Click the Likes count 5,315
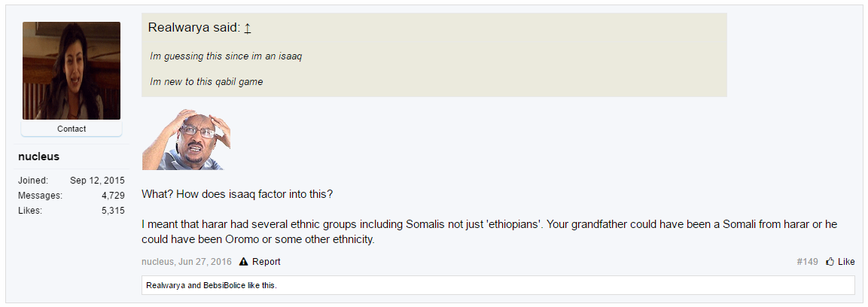The height and width of the screenshot is (307, 868). [x=113, y=210]
